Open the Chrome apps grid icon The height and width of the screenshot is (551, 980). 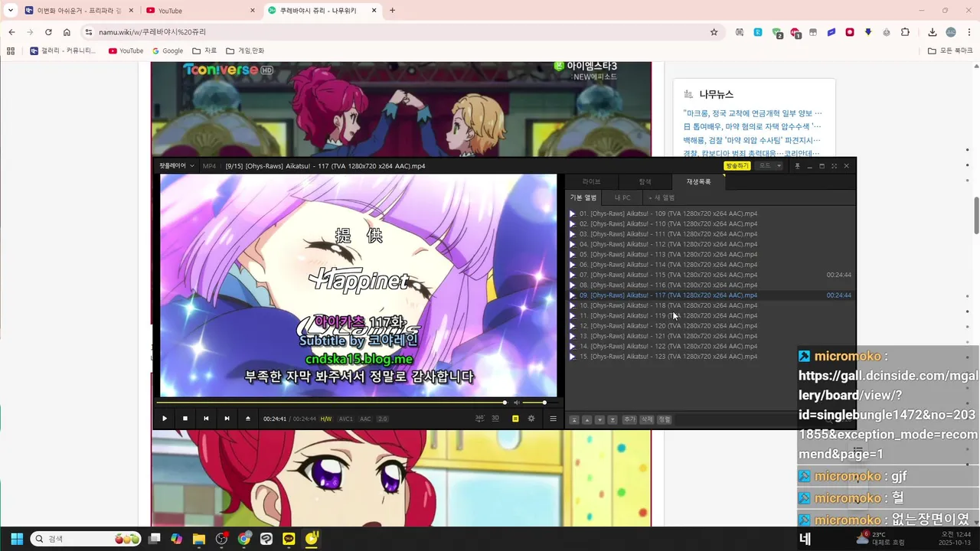pos(11,51)
